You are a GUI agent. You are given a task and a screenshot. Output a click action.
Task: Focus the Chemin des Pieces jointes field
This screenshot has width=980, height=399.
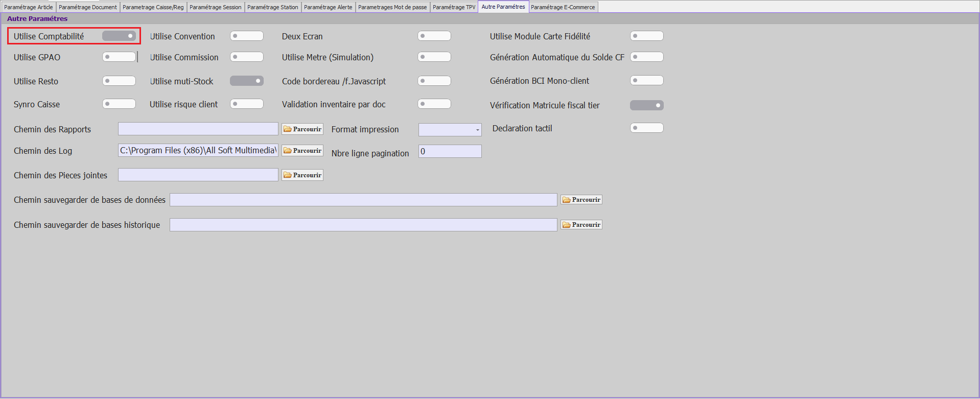[x=198, y=175]
